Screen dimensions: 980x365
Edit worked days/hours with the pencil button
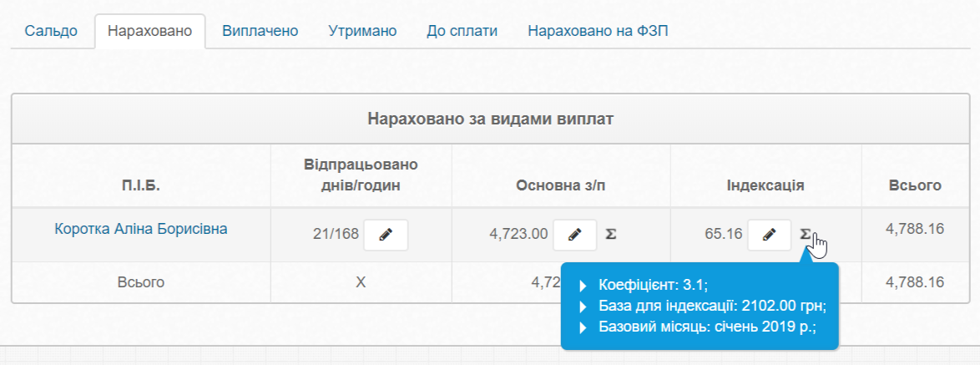tap(385, 236)
